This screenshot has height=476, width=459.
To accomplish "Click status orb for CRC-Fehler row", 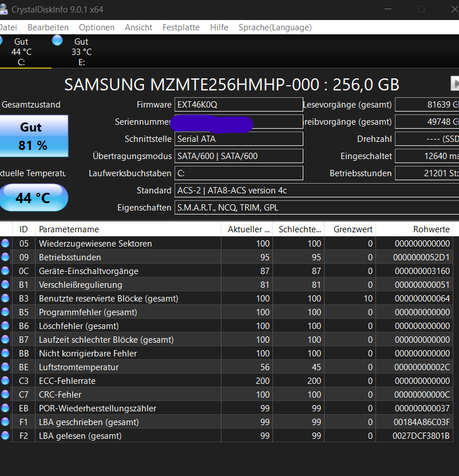I will point(5,394).
